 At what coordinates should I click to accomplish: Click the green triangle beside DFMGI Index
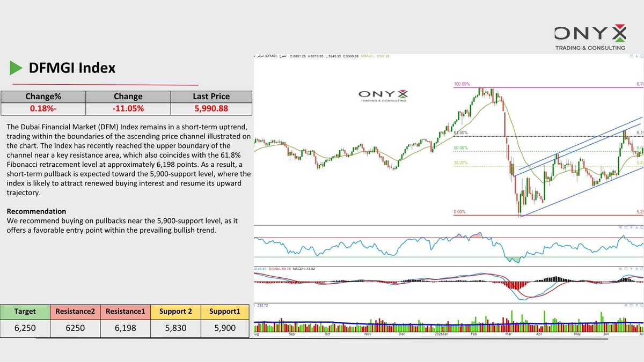[x=15, y=68]
